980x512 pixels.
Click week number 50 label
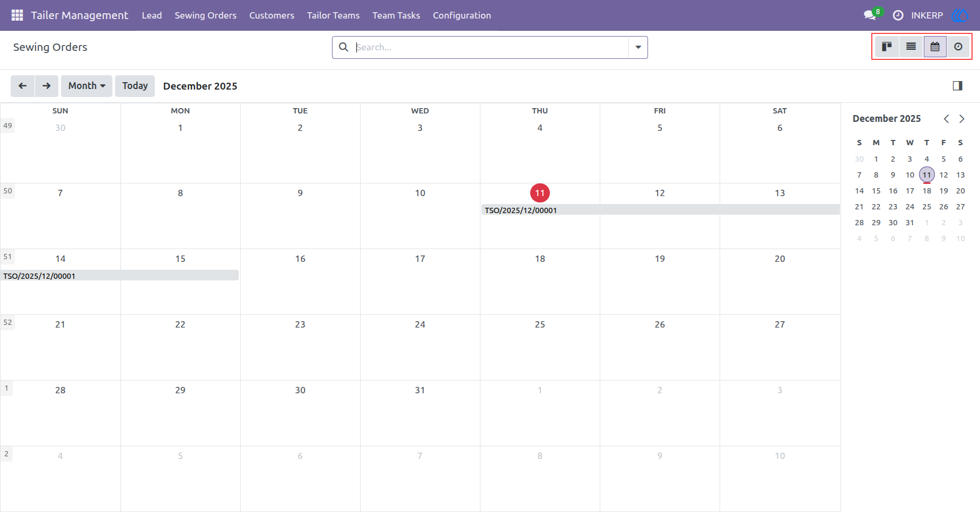(7, 191)
